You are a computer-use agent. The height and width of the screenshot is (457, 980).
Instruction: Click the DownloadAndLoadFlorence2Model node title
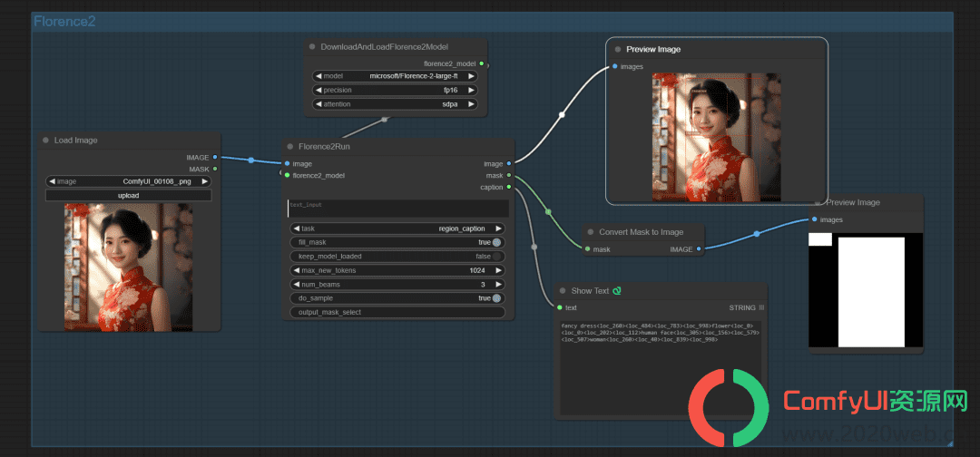pos(385,47)
